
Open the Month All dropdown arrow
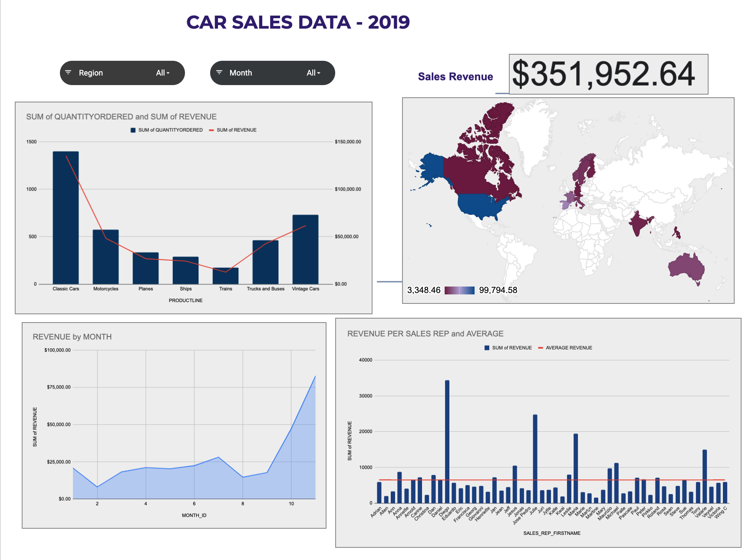tap(319, 73)
